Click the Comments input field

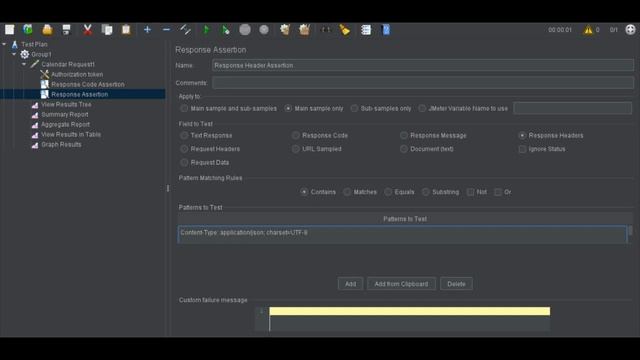[x=423, y=83]
